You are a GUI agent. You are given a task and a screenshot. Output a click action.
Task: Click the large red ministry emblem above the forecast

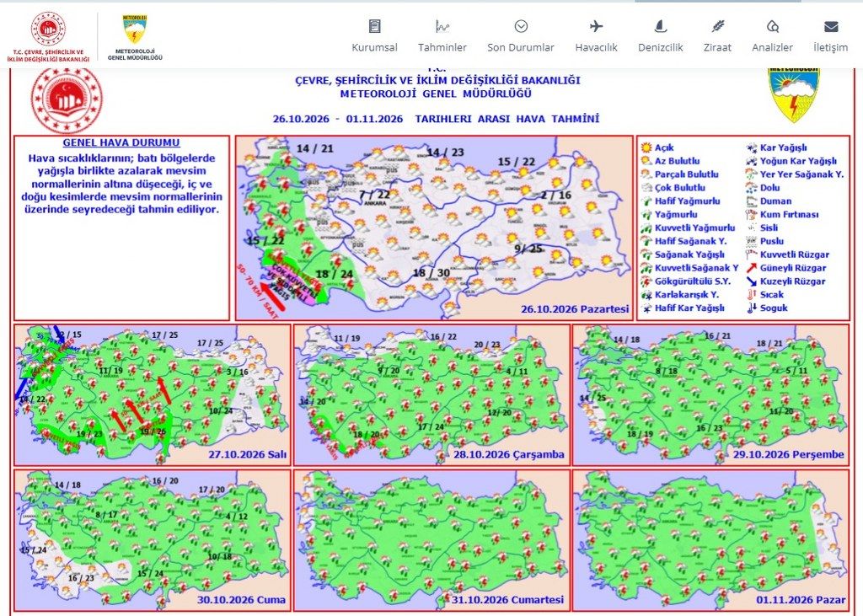click(67, 100)
